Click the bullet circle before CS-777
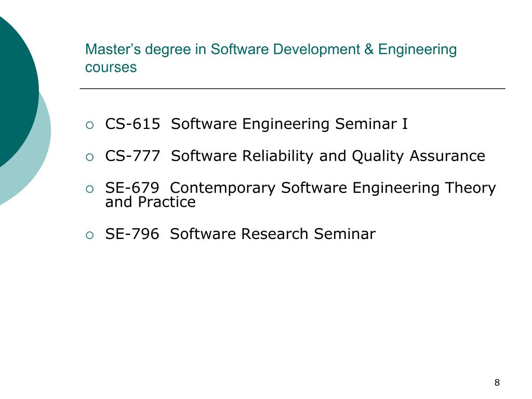This screenshot has width=532, height=399. coord(89,157)
